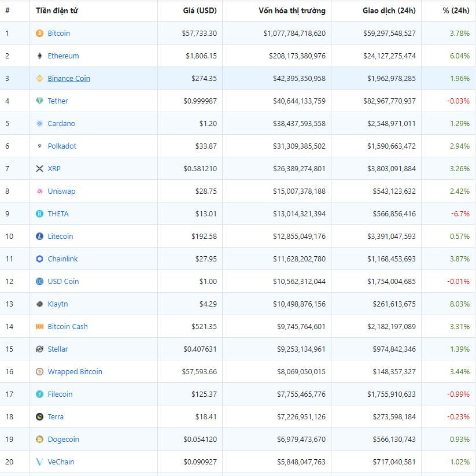This screenshot has height=476, width=476.
Task: Open the Bitcoin link
Action: click(x=59, y=33)
